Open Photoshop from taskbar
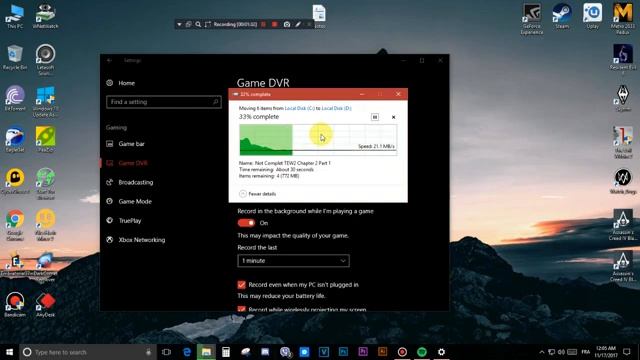The image size is (640, 360). click(x=343, y=352)
